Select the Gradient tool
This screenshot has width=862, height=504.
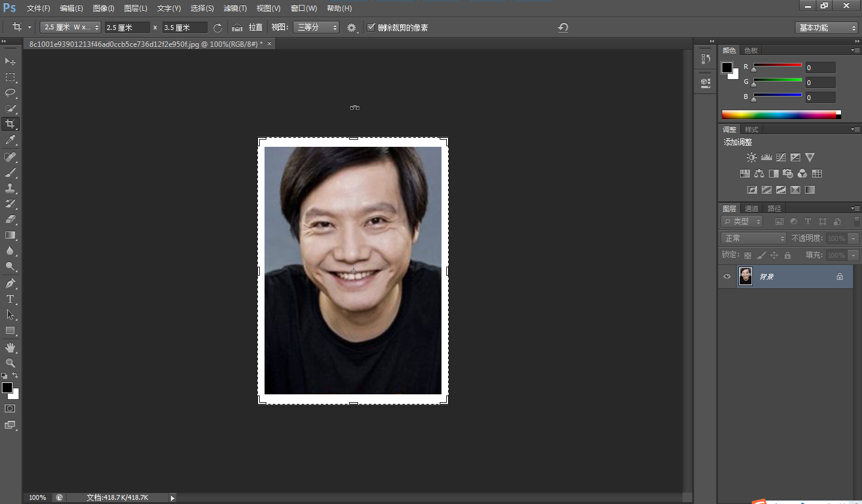[x=10, y=235]
